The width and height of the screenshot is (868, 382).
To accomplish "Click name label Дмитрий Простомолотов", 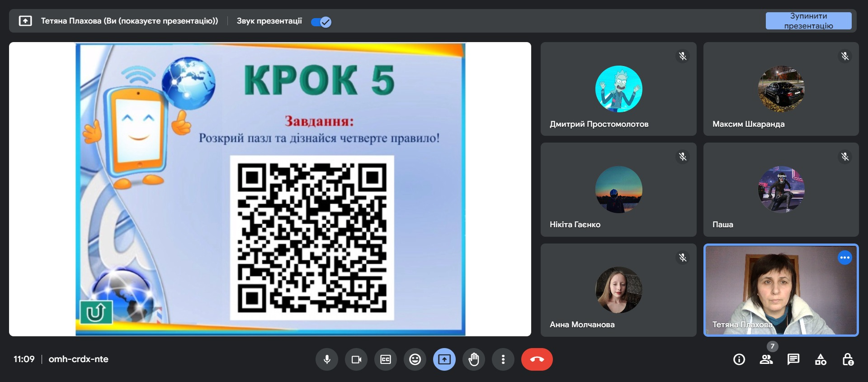I will [x=599, y=124].
